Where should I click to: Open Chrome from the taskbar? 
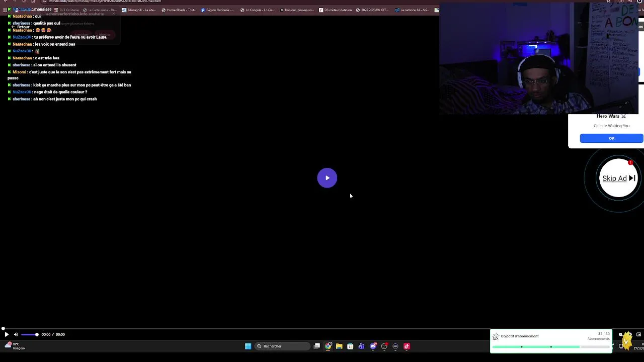[x=328, y=346]
